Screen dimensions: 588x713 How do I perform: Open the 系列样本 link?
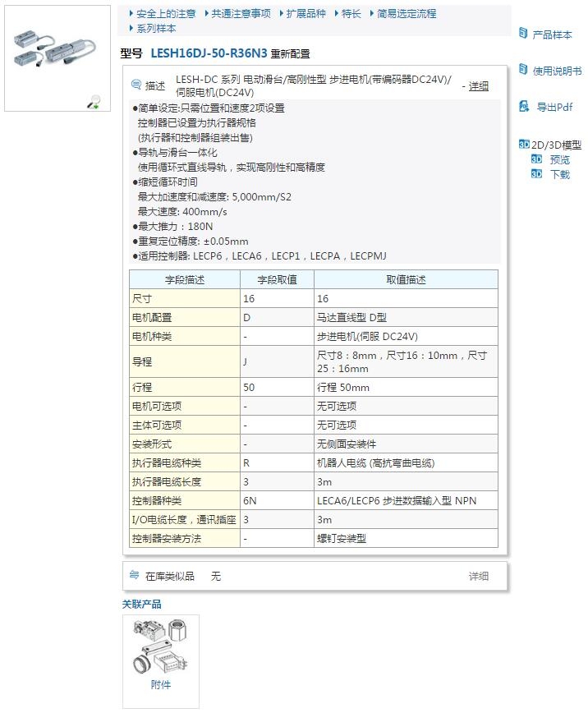[x=156, y=28]
